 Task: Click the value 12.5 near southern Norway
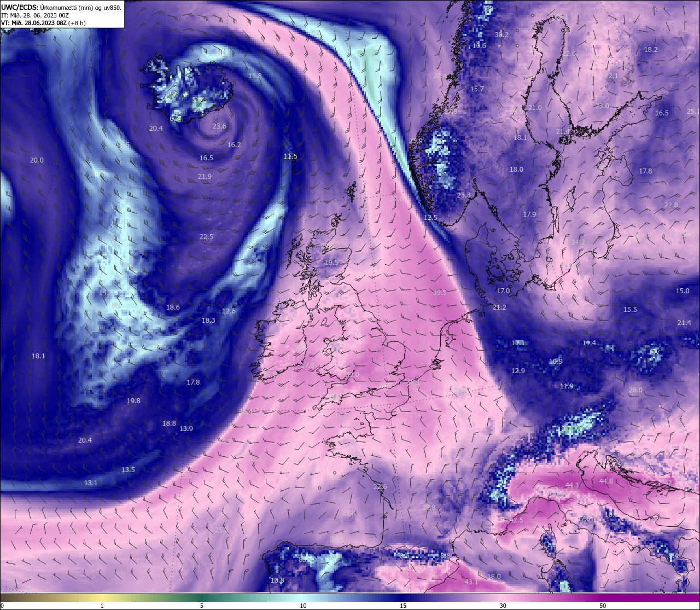(x=430, y=218)
